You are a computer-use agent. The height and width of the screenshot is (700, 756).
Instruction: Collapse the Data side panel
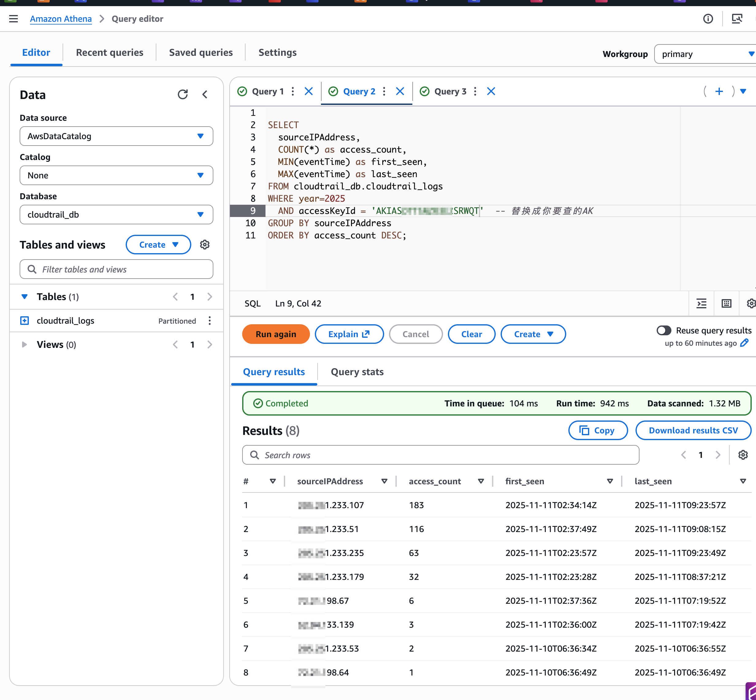(205, 94)
